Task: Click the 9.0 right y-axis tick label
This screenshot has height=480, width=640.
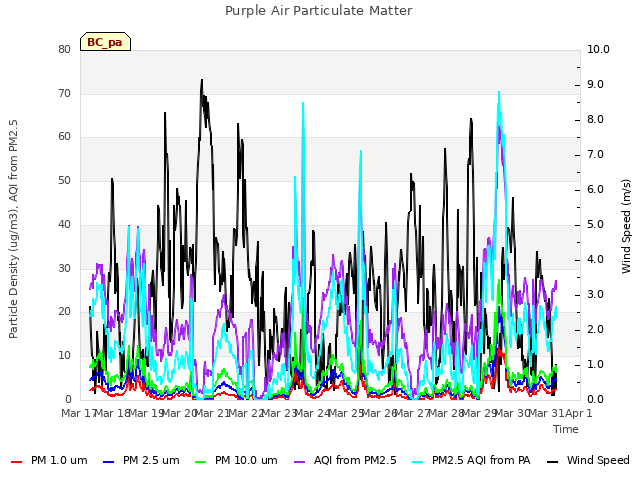Action: click(595, 84)
